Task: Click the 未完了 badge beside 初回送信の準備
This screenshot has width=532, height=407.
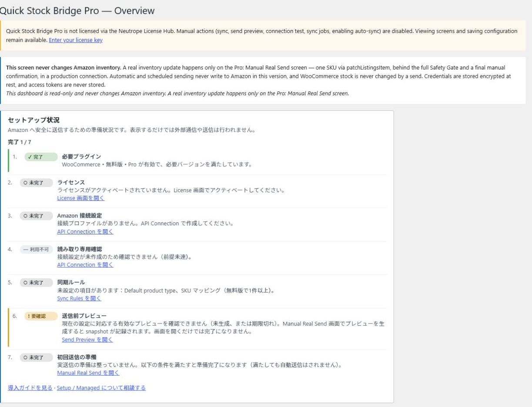Action: point(36,357)
